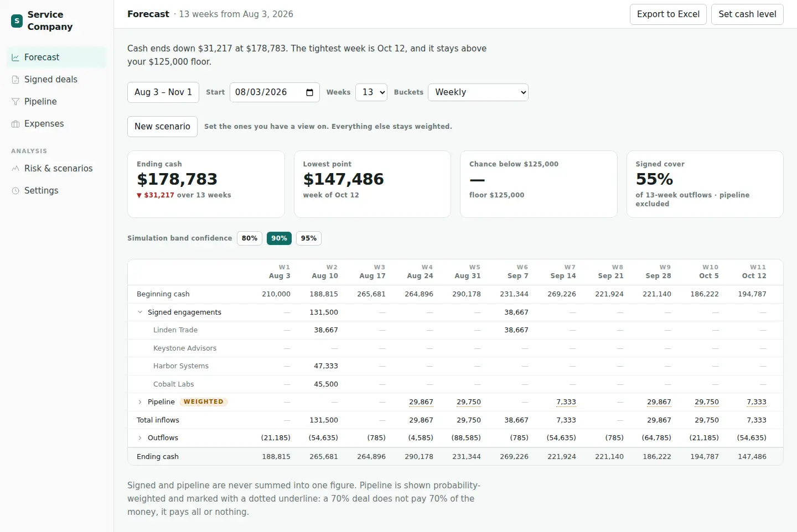Click Harbor Systems value 47,333
Image resolution: width=797 pixels, height=532 pixels.
tap(326, 366)
